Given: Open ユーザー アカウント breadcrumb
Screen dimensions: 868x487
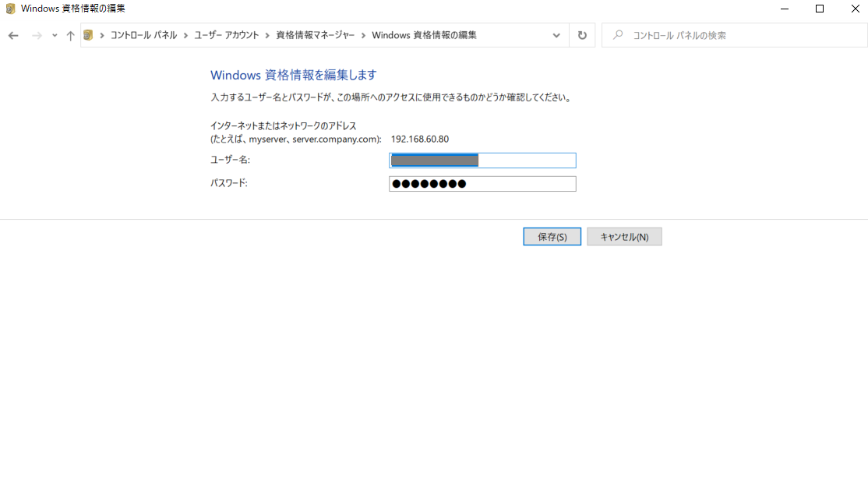Looking at the screenshot, I should point(227,35).
